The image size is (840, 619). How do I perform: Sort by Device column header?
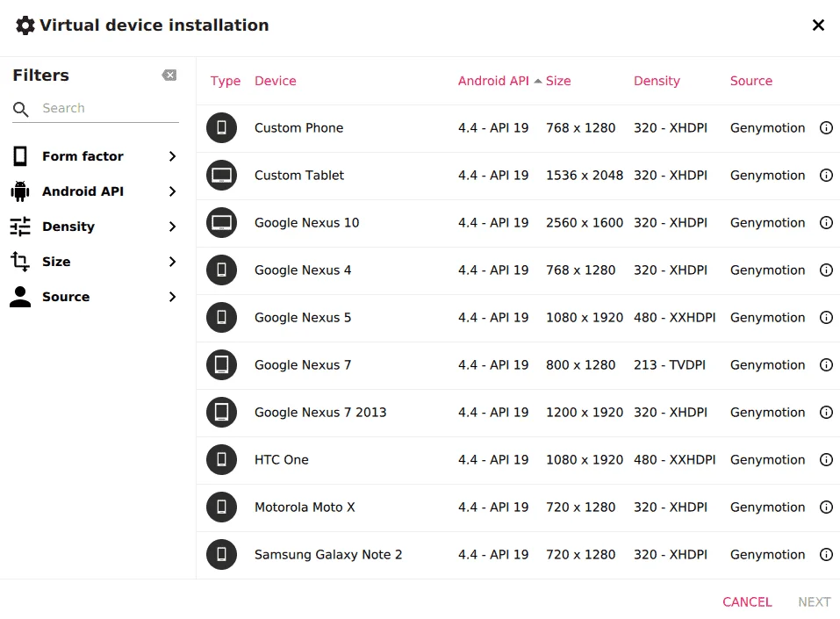click(x=276, y=81)
